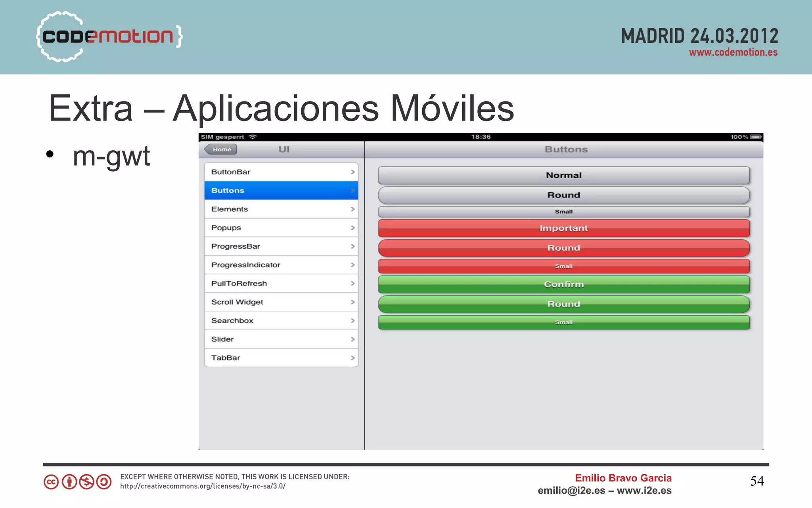
Task: Click the UI panel header title
Action: pyautogui.click(x=284, y=150)
